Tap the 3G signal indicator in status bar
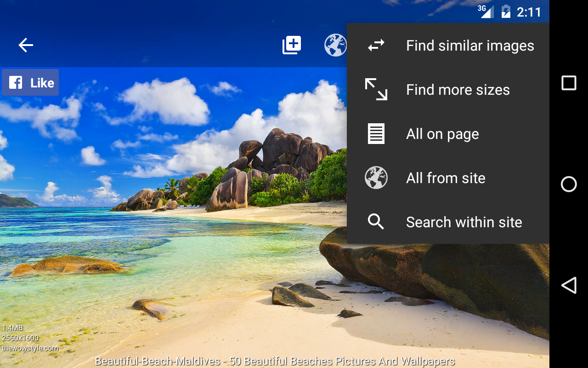Screen dimensions: 588x368 [x=486, y=11]
